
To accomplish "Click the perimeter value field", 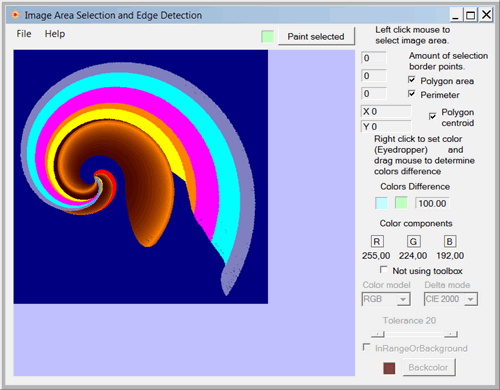I will pyautogui.click(x=374, y=93).
